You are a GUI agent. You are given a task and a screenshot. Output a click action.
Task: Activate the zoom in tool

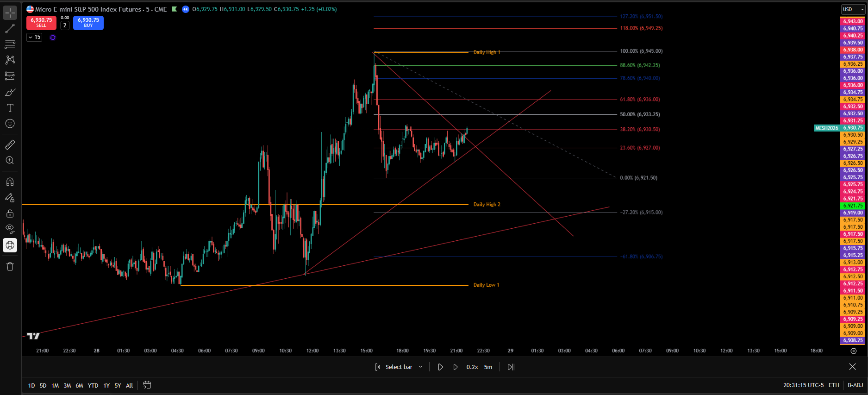(10, 161)
